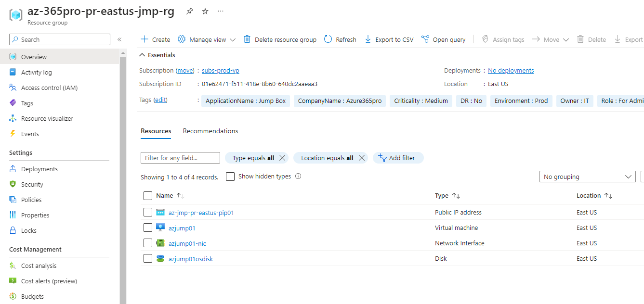Click the Cost alerts (preview) icon

(13, 281)
